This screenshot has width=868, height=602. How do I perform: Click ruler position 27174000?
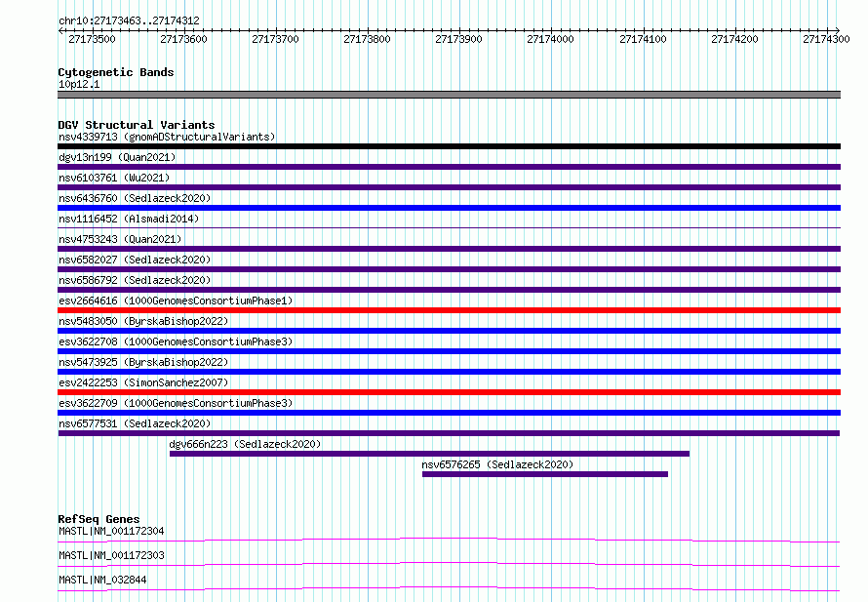pos(550,39)
